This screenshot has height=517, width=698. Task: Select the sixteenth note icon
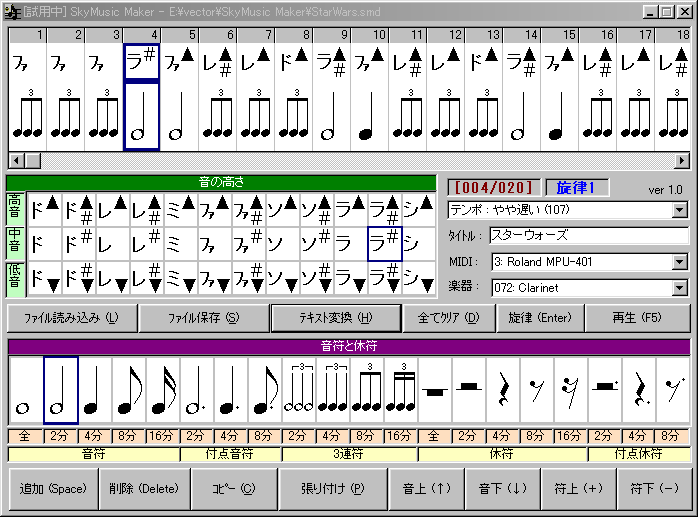162,391
